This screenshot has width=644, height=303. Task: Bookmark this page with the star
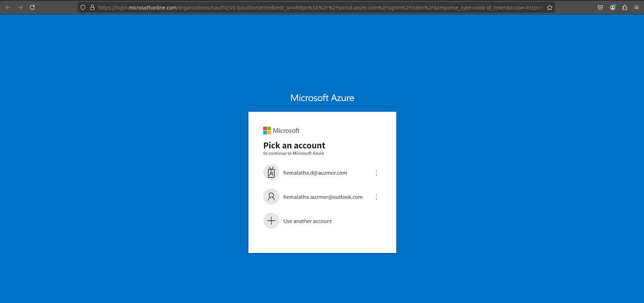(549, 7)
